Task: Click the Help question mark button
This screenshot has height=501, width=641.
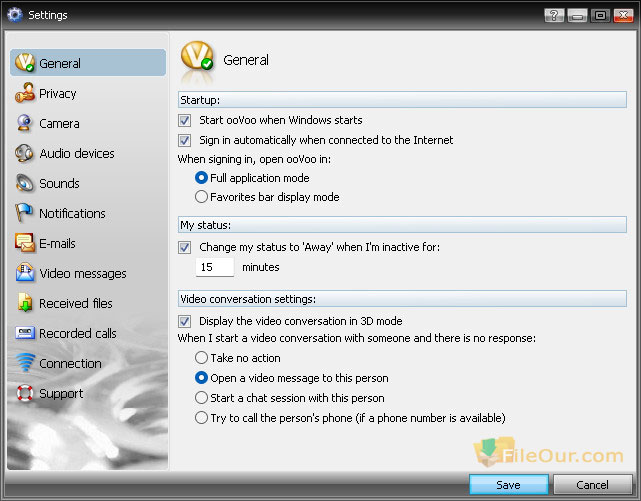Action: point(554,16)
